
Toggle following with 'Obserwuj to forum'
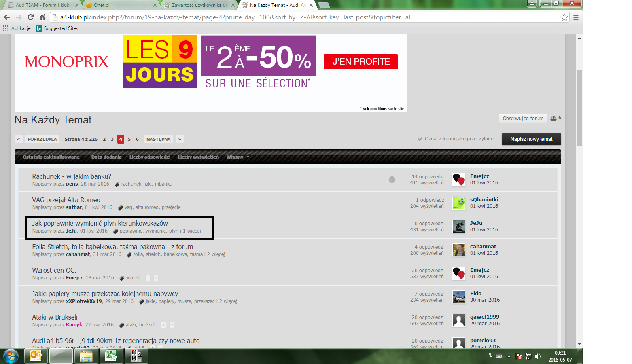[x=523, y=118]
